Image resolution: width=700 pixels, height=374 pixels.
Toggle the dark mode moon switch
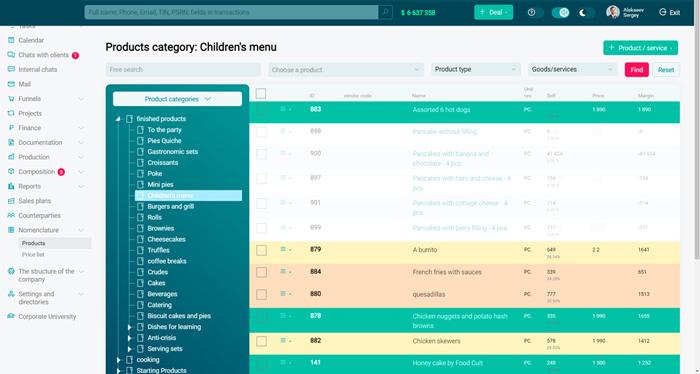tap(586, 12)
